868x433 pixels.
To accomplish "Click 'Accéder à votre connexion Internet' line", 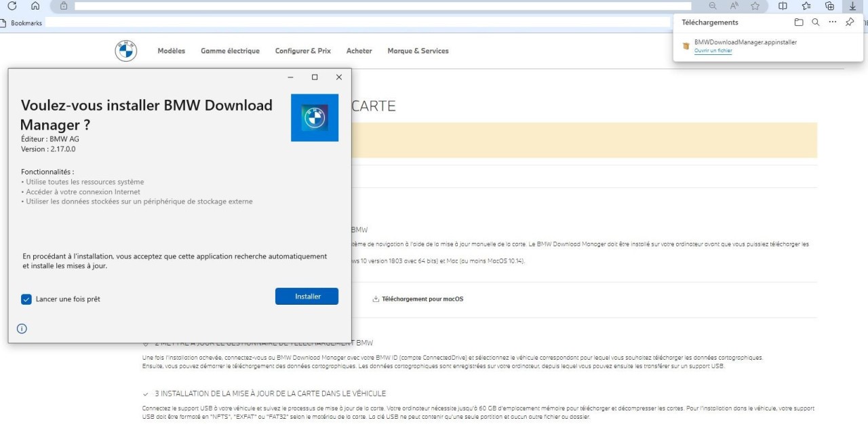I will click(81, 192).
